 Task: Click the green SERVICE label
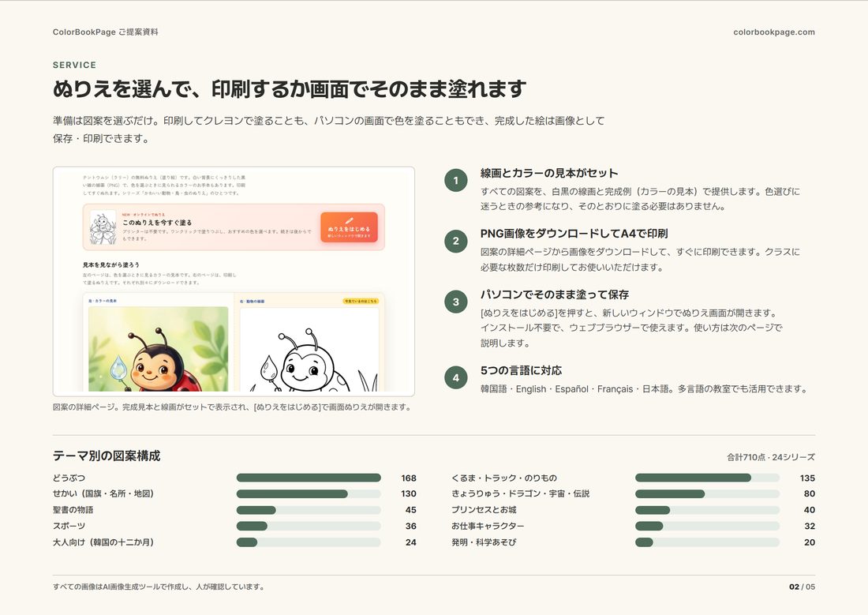(x=74, y=65)
